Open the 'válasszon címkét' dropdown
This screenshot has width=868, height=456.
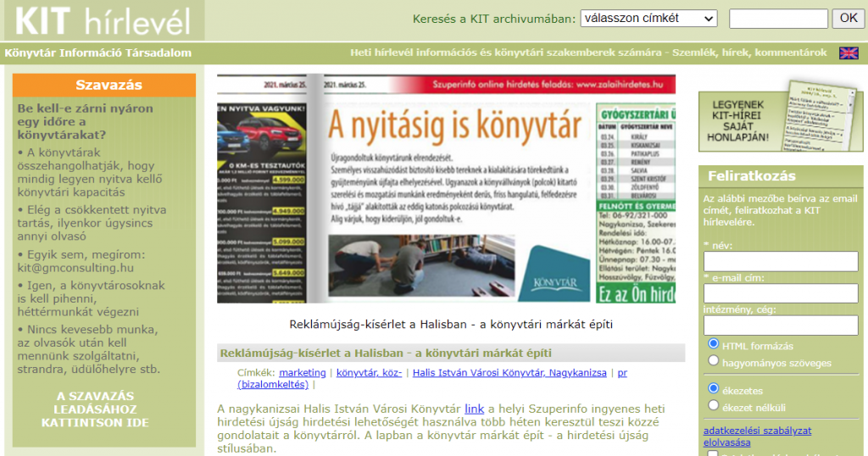[648, 19]
